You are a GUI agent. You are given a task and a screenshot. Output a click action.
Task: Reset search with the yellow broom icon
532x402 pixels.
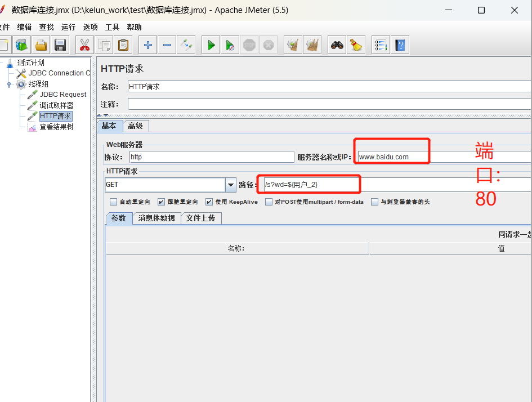[x=356, y=45]
